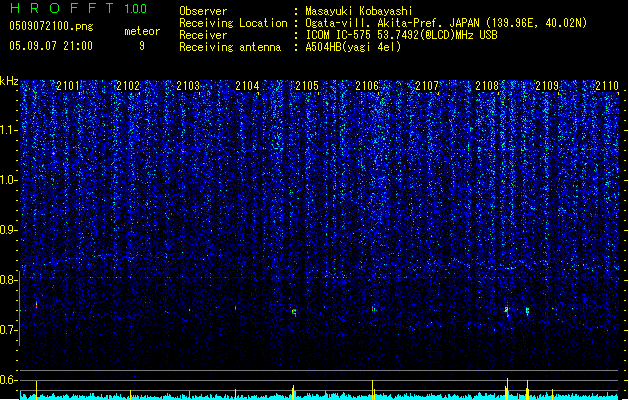Click the meteor echo at 2106

click(x=373, y=309)
